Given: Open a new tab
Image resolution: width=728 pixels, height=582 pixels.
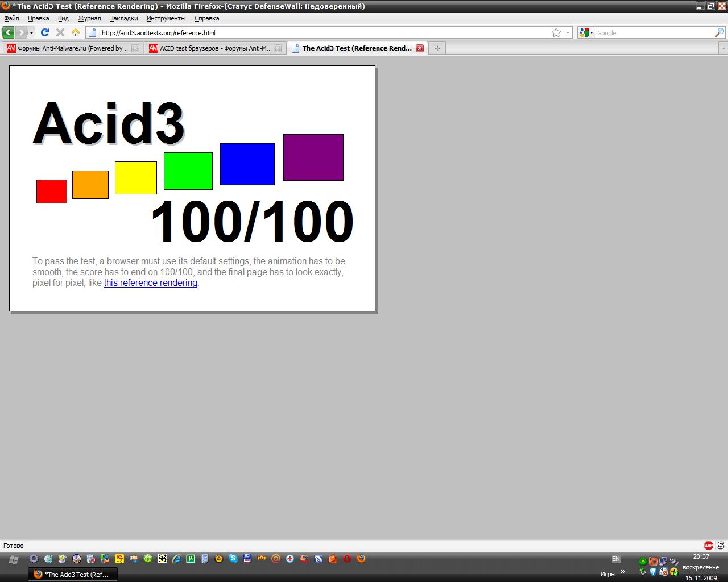Looking at the screenshot, I should click(x=437, y=48).
